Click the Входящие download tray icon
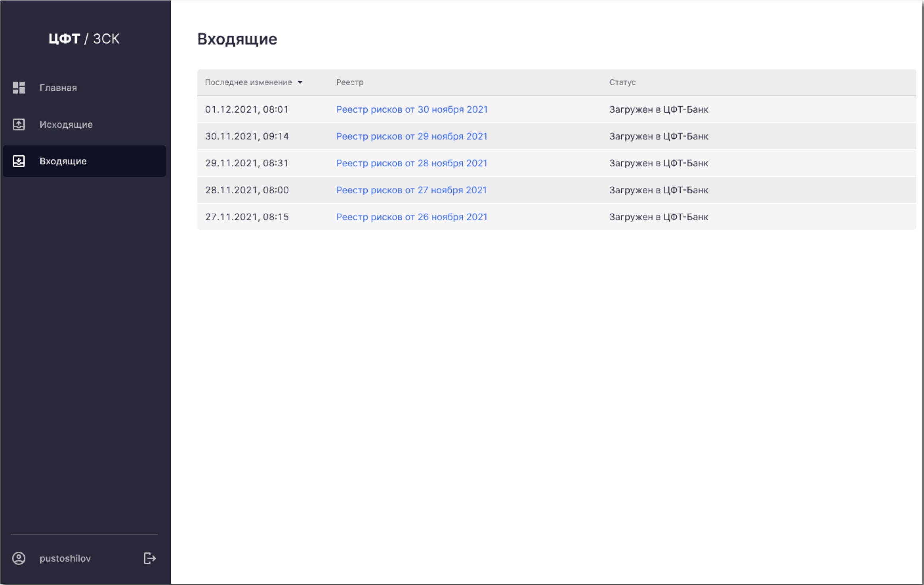 pyautogui.click(x=18, y=161)
